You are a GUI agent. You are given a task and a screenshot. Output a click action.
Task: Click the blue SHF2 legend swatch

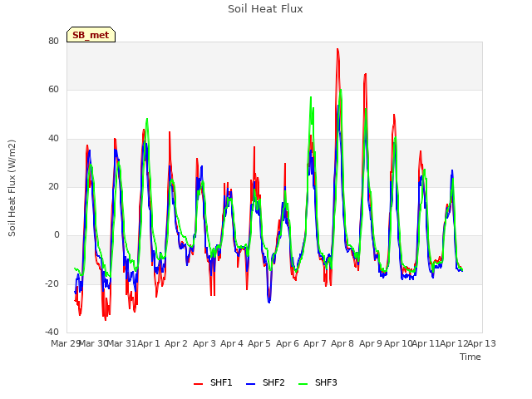point(250,384)
